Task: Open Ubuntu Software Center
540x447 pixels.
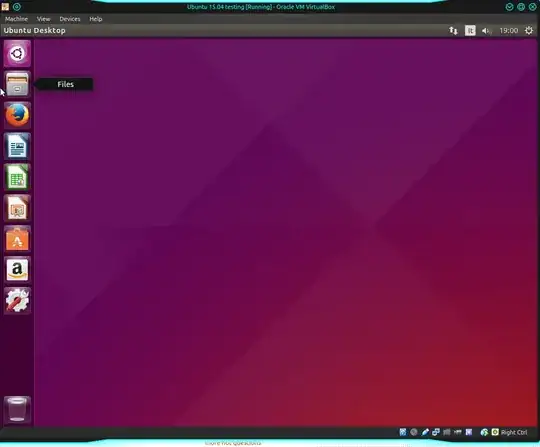Action: pos(17,239)
